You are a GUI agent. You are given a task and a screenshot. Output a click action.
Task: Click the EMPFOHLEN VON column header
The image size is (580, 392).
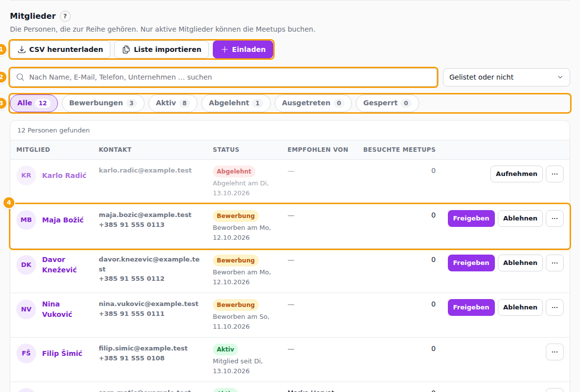[x=318, y=150]
